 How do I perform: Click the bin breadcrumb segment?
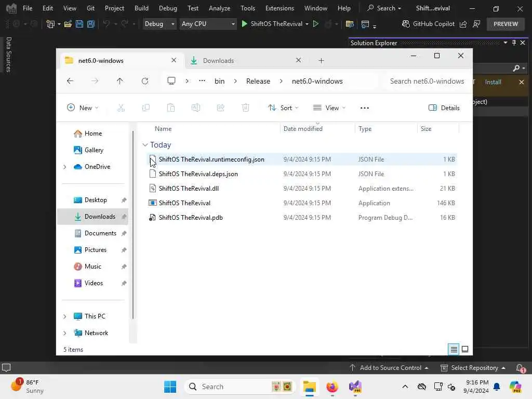pyautogui.click(x=220, y=81)
